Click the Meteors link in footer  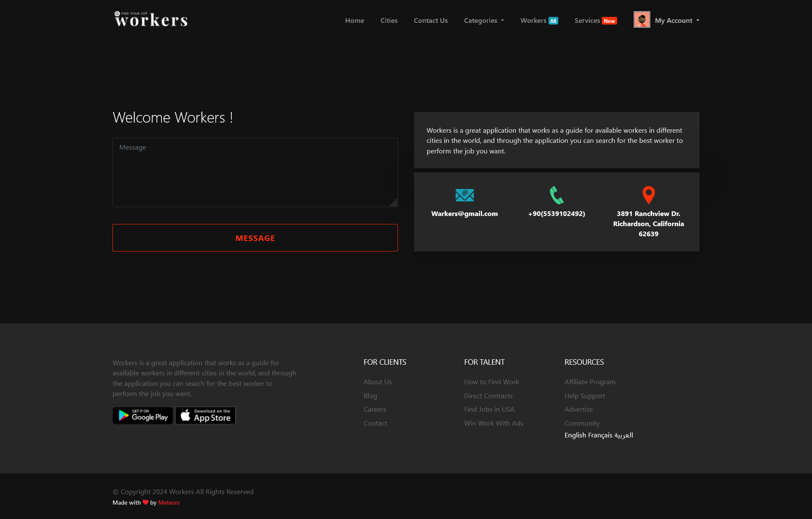[169, 503]
